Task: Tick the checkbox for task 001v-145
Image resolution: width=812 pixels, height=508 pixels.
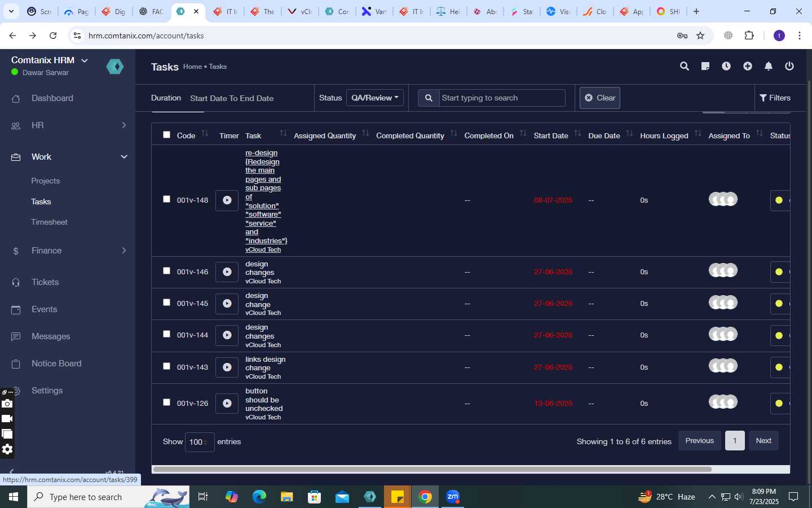Action: [x=166, y=303]
